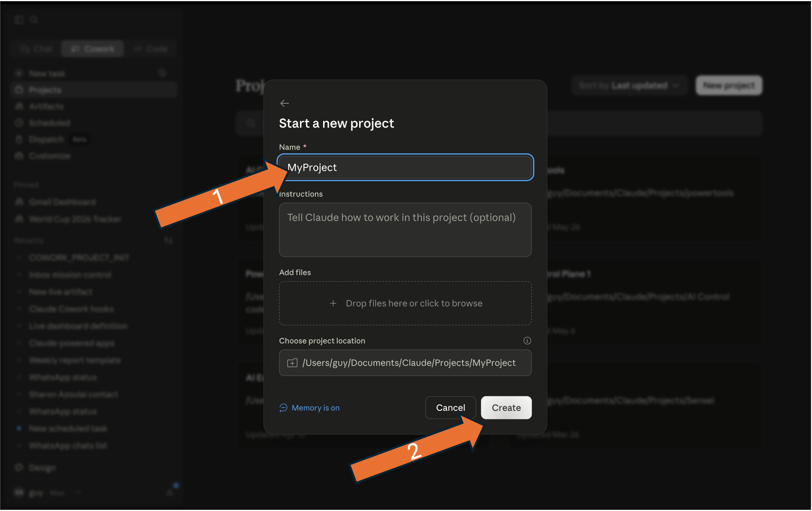Cancel the new project dialog
Screen dimensions: 812x511
pos(450,408)
